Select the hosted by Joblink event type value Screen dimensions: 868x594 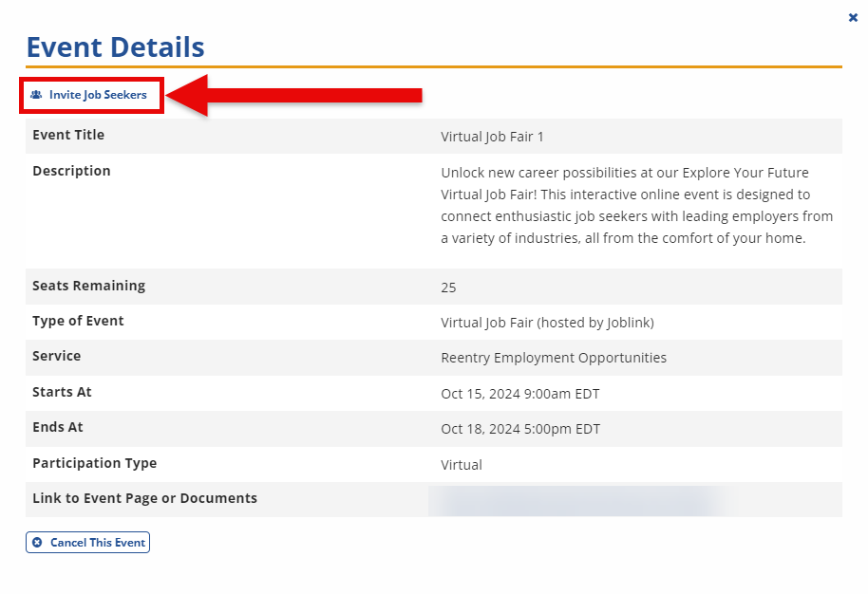pyautogui.click(x=547, y=323)
